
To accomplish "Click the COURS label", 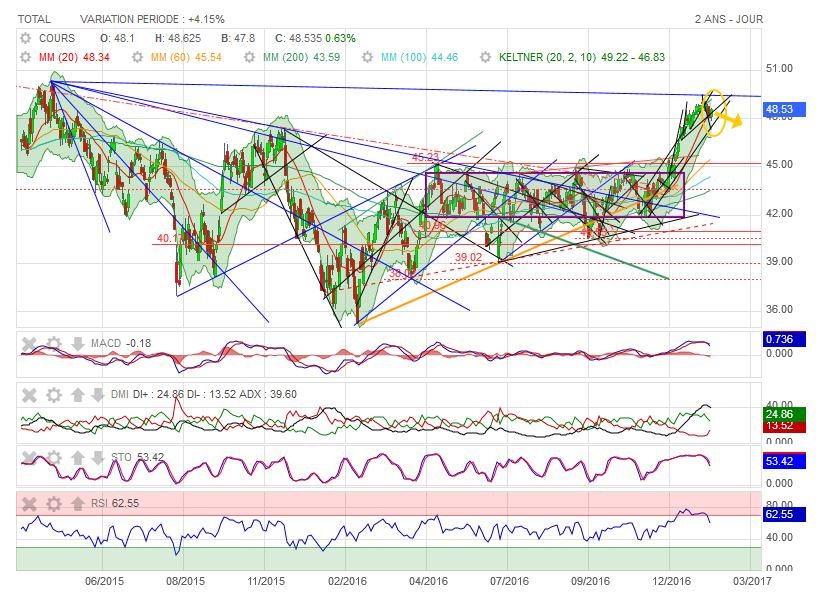I will tap(57, 38).
